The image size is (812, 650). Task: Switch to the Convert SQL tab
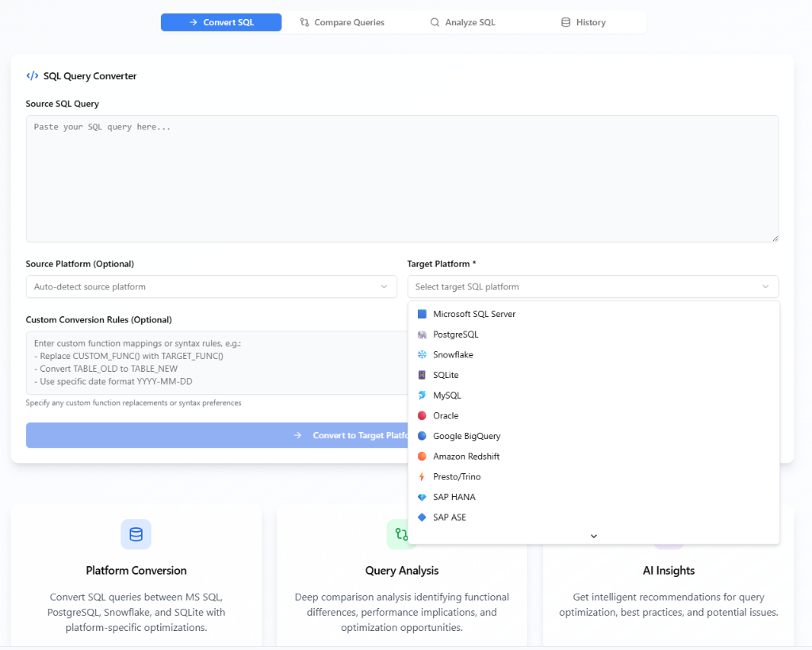coord(221,22)
